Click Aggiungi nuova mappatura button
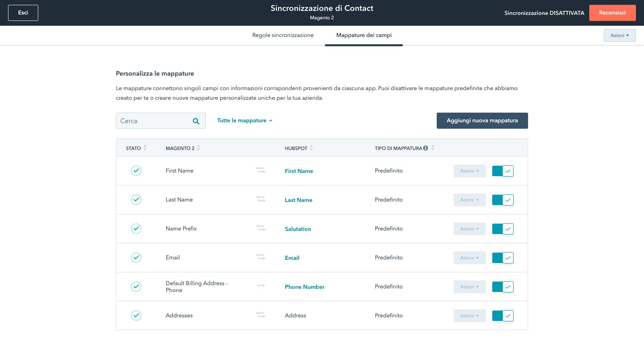The height and width of the screenshot is (362, 644). [x=482, y=121]
